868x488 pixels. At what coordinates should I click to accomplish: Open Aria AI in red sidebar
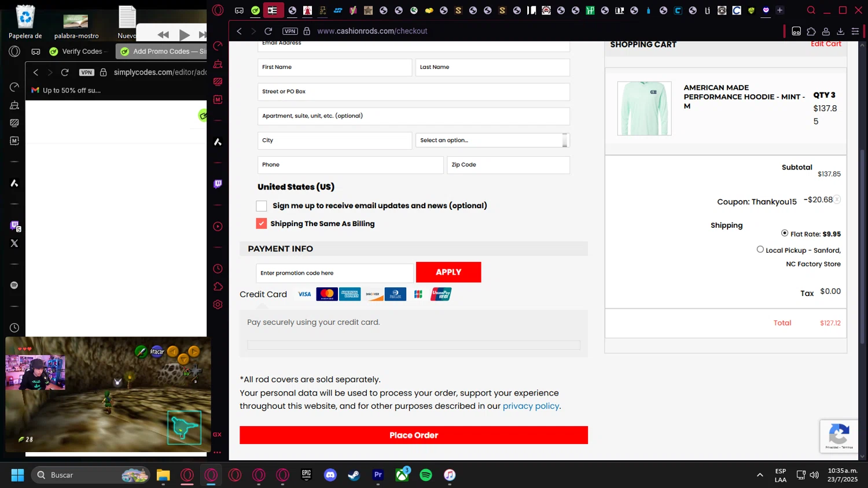(218, 142)
